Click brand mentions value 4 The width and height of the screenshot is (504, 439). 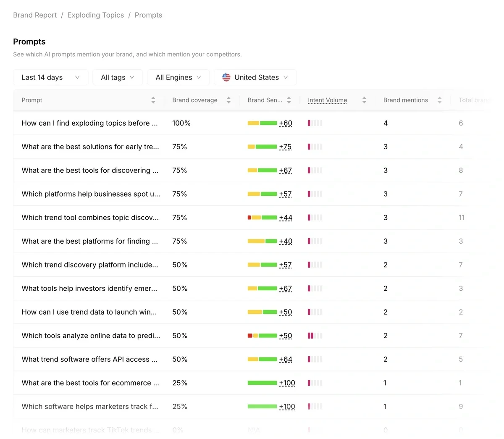pos(386,123)
